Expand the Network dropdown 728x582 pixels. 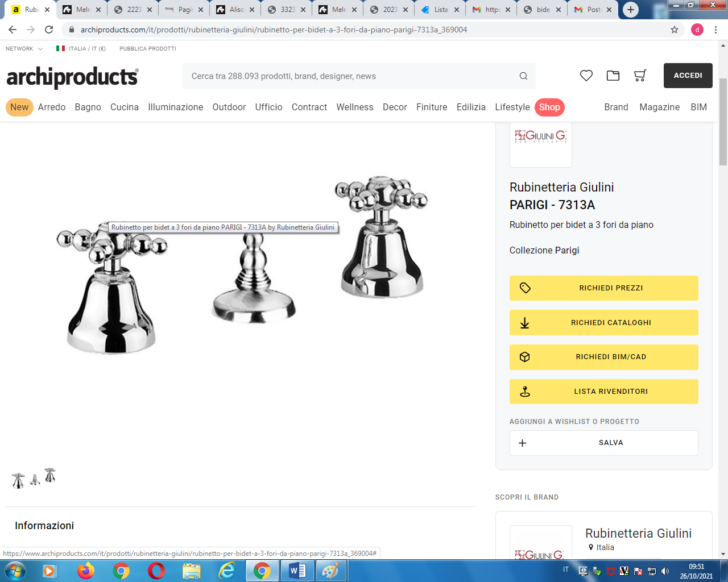(24, 49)
